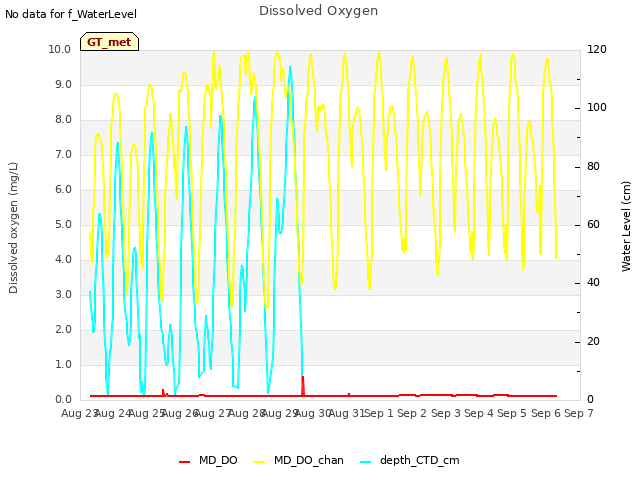The height and width of the screenshot is (480, 640).
Task: Click the Sep 7 x-axis tick label
Action: click(579, 413)
